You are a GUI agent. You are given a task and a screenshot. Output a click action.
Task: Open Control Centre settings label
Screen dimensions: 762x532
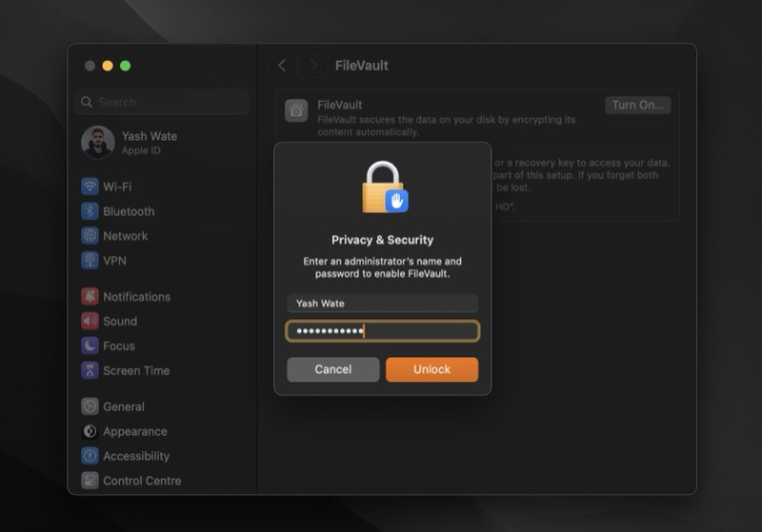coord(142,481)
